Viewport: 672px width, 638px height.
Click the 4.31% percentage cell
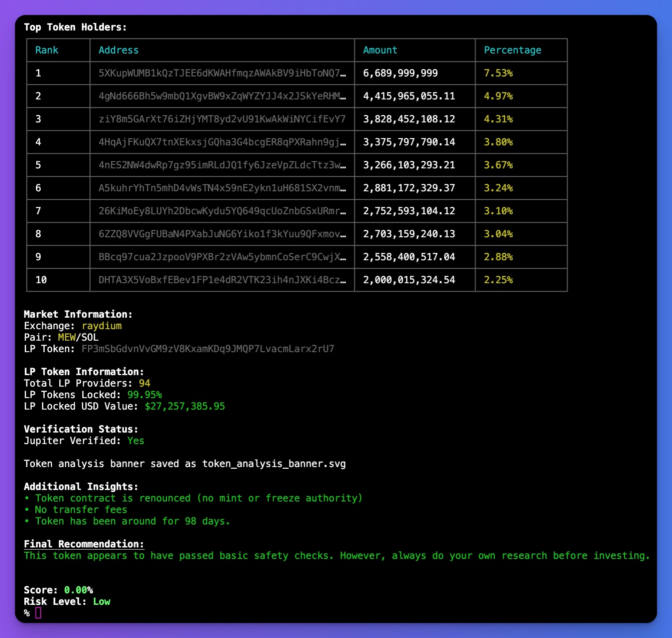click(498, 119)
